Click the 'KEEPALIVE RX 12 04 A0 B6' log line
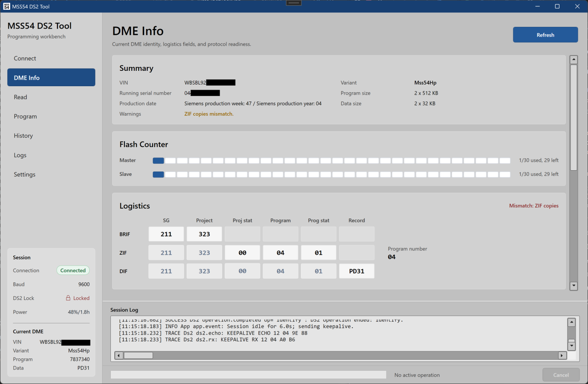The height and width of the screenshot is (384, 588). coord(207,340)
